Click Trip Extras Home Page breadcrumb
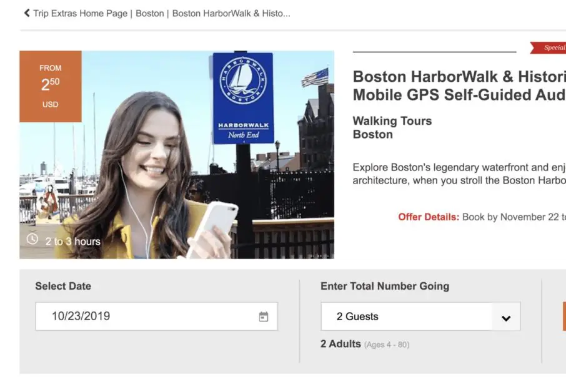Image resolution: width=566 pixels, height=392 pixels. (81, 12)
